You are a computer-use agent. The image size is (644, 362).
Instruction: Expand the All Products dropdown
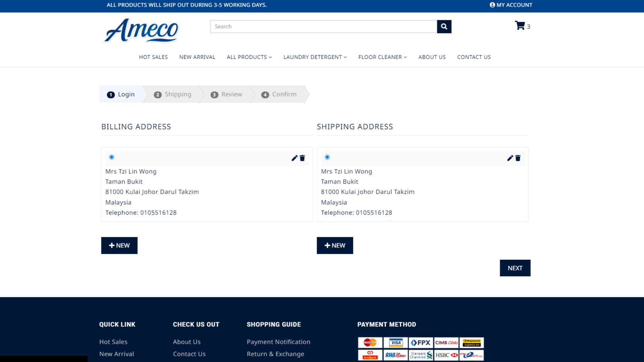click(x=249, y=57)
